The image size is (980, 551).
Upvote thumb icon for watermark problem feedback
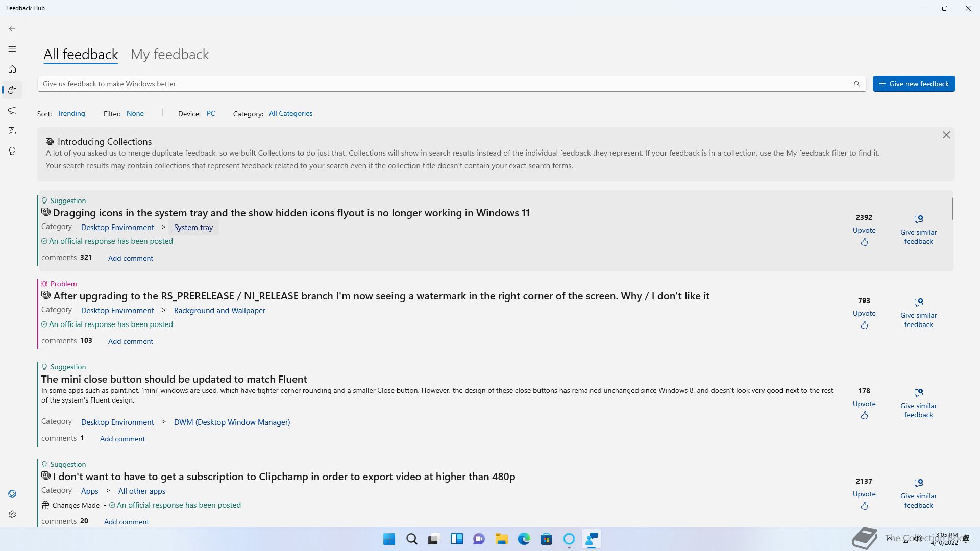864,325
